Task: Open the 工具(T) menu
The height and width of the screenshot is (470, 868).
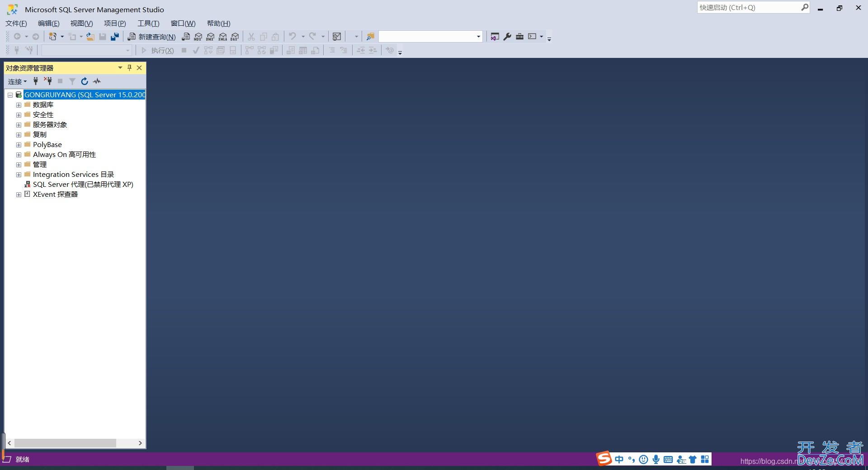Action: pyautogui.click(x=148, y=24)
